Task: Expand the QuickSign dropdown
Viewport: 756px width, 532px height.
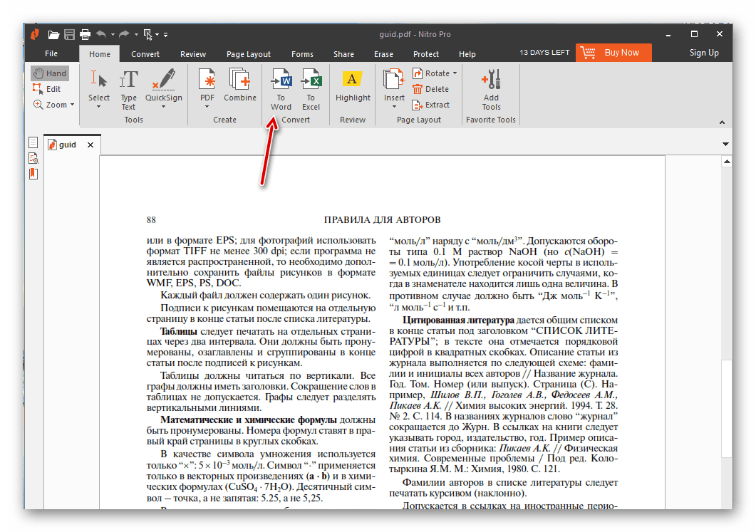Action: point(163,108)
